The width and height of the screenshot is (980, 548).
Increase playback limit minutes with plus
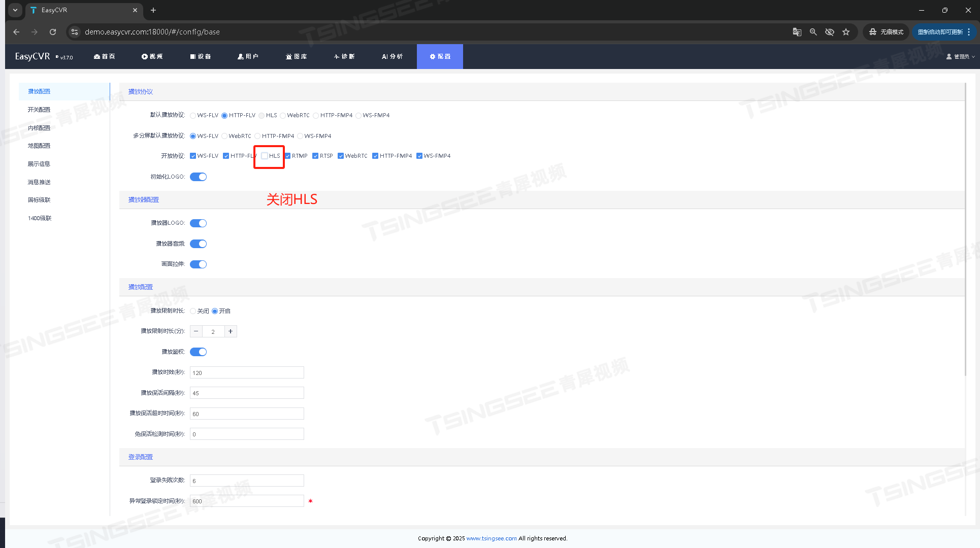pos(231,331)
